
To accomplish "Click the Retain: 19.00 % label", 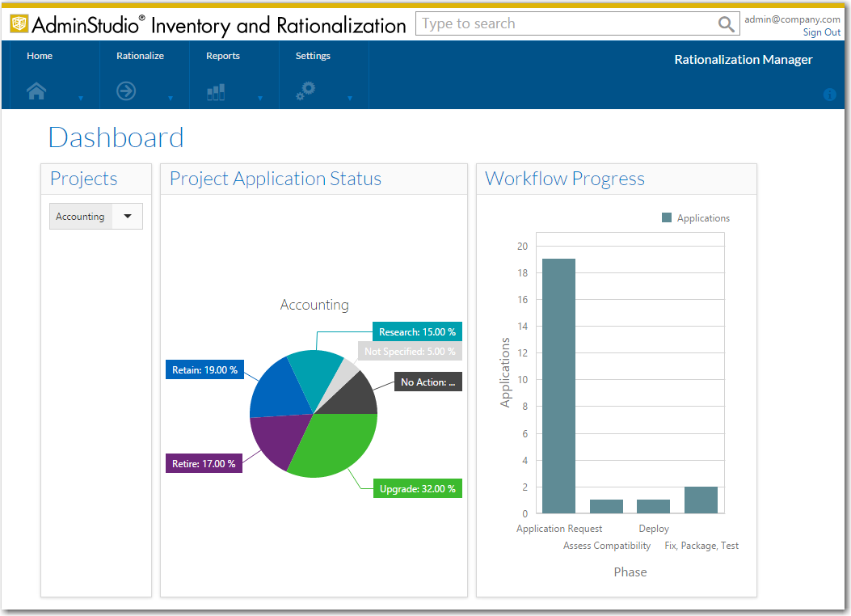I will pos(204,369).
